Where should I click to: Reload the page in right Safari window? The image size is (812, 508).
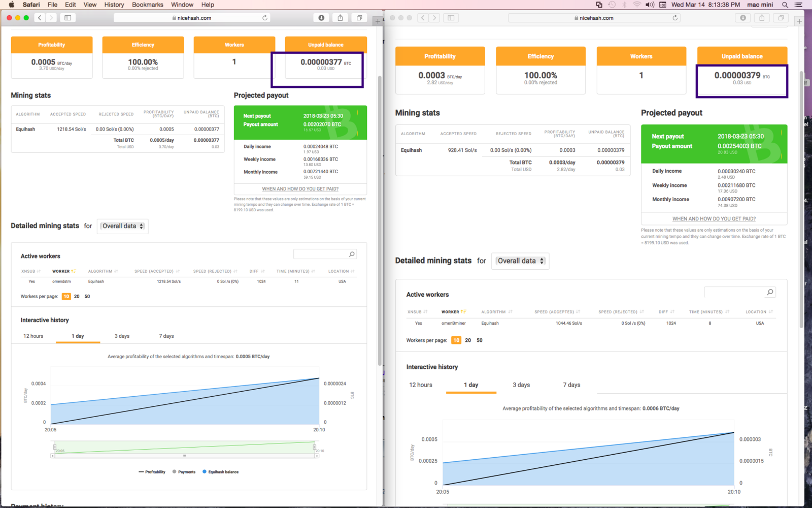675,18
